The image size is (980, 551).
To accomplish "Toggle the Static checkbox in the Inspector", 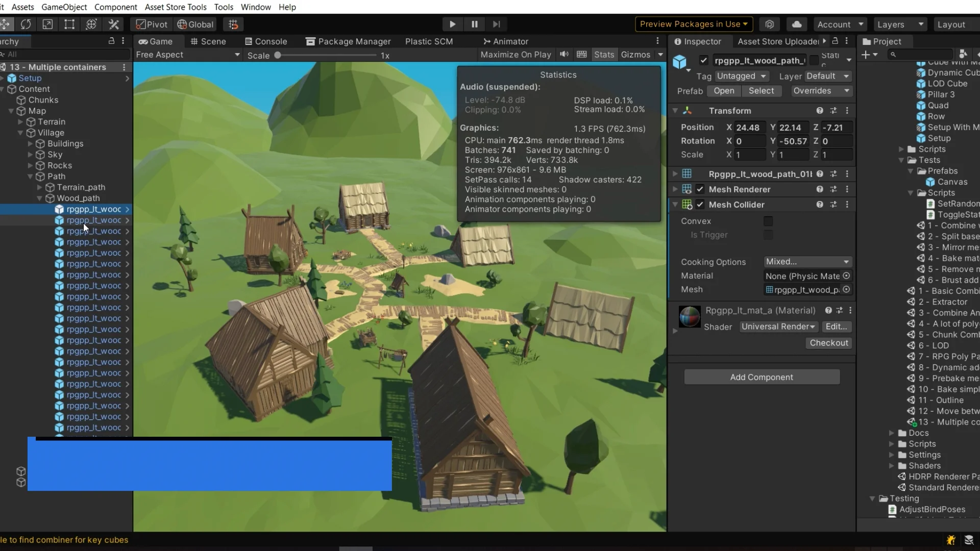I will coord(814,60).
